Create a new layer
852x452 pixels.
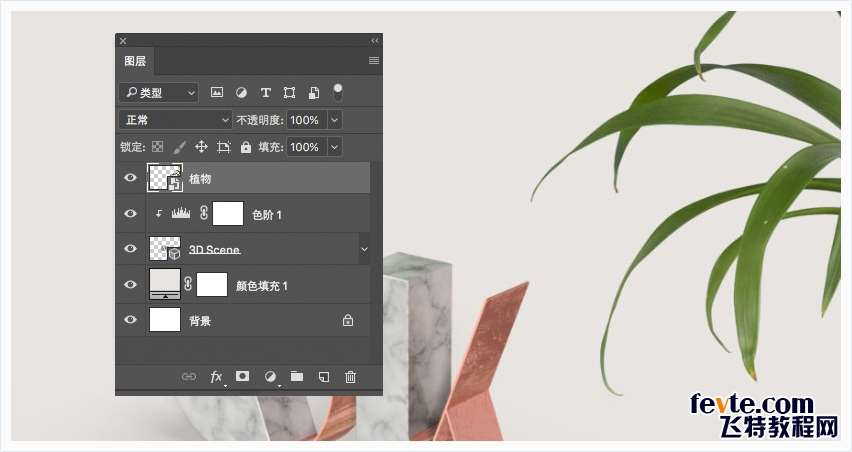[x=324, y=376]
